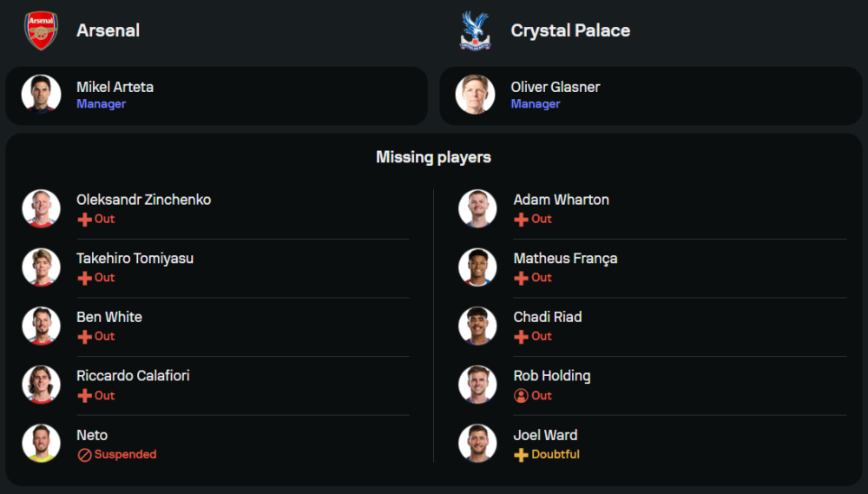Click the injury icon under Adam Wharton

(521, 220)
